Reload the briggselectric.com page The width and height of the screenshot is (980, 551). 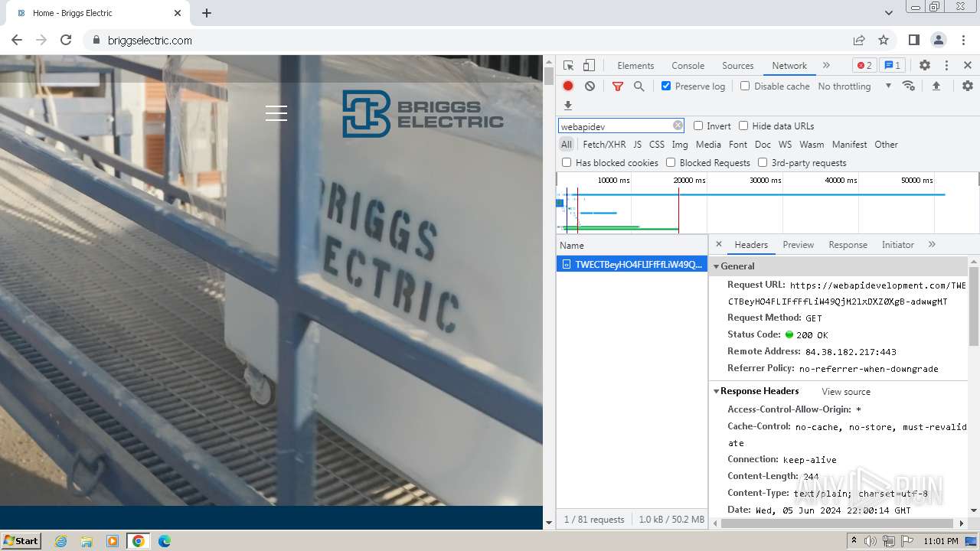tap(66, 40)
